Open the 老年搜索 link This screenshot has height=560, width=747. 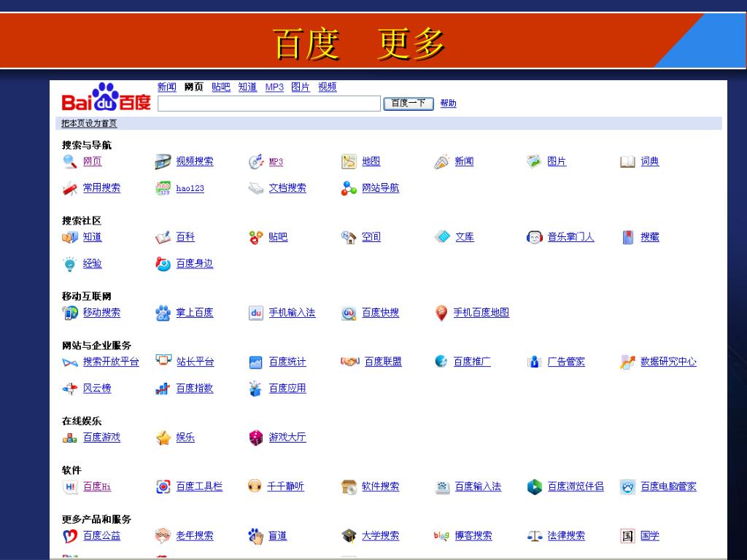[194, 536]
